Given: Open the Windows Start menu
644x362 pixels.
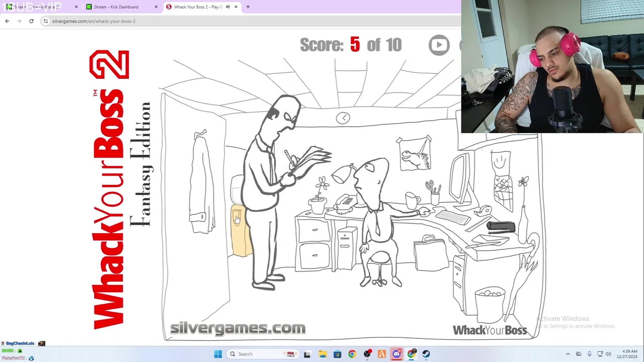Looking at the screenshot, I should (218, 354).
